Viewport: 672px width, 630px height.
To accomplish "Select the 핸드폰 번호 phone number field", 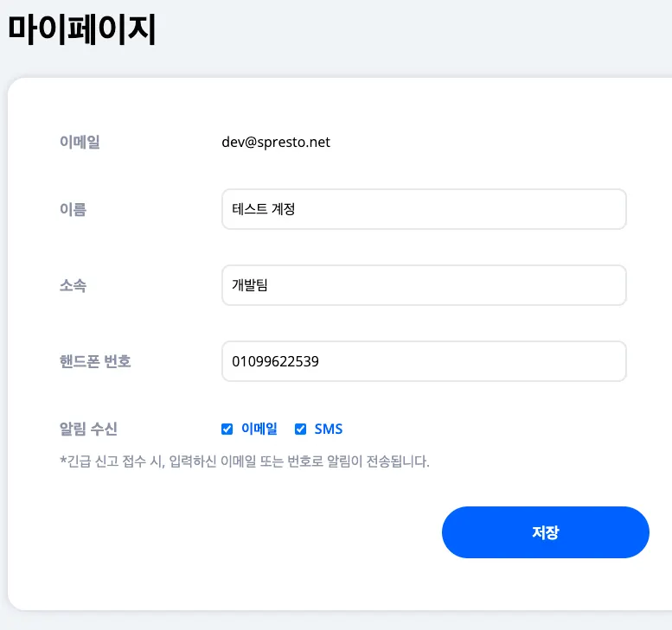I will tap(424, 361).
